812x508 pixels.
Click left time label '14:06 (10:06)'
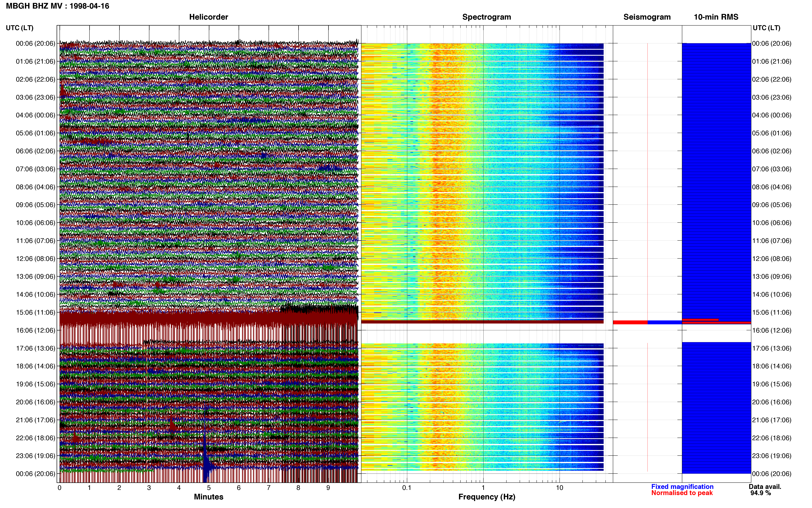(x=35, y=295)
